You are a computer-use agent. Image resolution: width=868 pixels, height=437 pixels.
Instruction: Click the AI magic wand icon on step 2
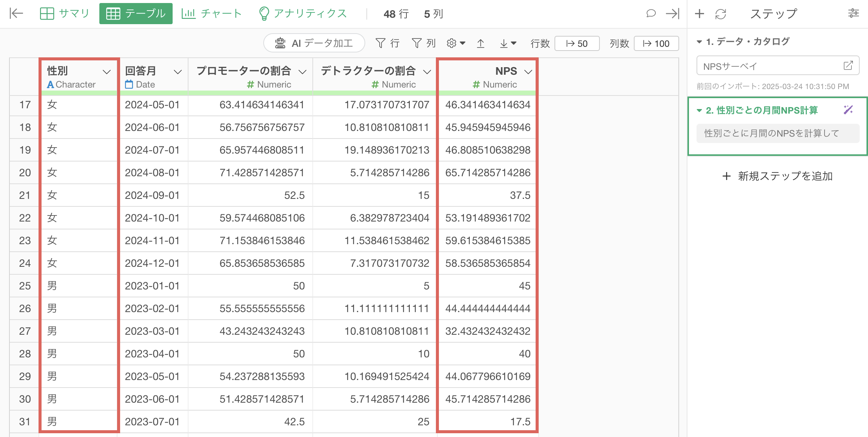point(848,110)
